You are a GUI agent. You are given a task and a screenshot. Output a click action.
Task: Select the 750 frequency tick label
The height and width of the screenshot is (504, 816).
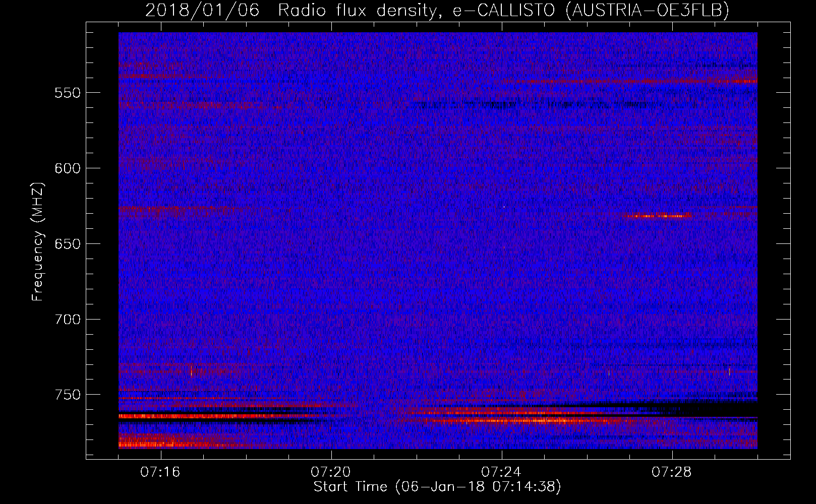(x=68, y=395)
